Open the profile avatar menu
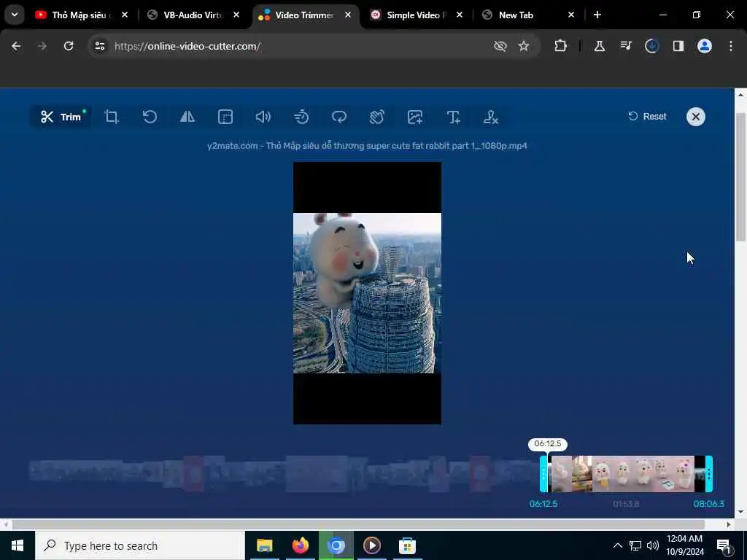747x560 pixels. [x=705, y=46]
